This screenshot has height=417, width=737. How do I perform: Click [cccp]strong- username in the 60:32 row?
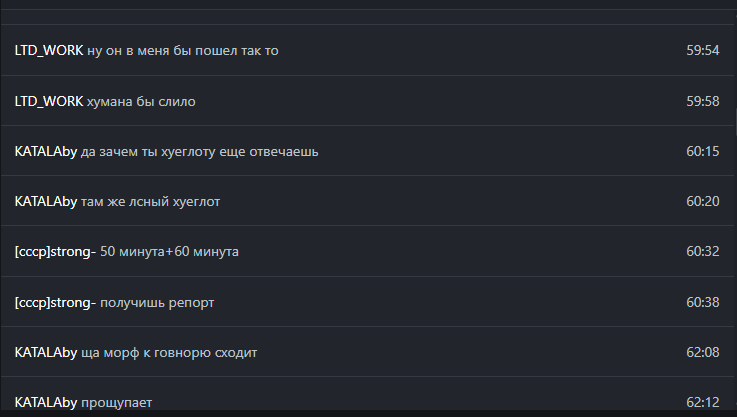[55, 251]
